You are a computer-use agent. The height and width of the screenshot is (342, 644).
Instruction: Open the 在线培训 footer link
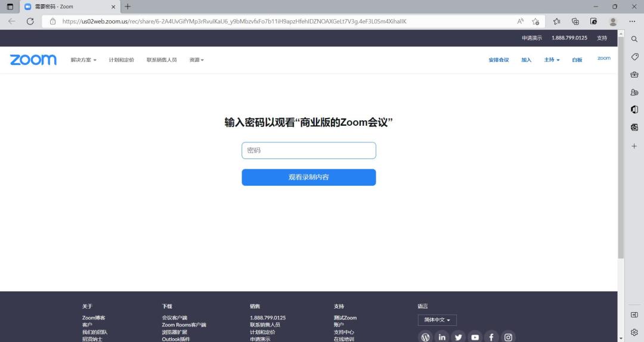(344, 339)
